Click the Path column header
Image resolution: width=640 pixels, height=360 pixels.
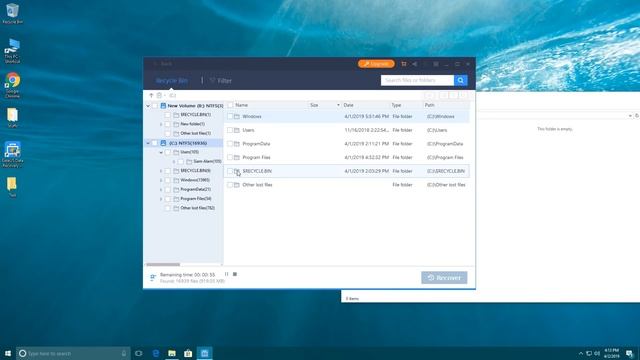pyautogui.click(x=429, y=105)
